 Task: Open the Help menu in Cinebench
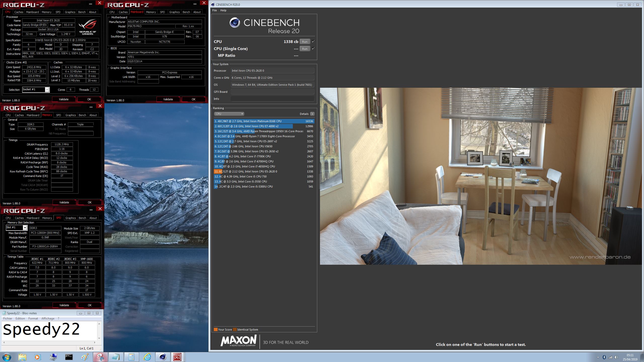[x=223, y=10]
